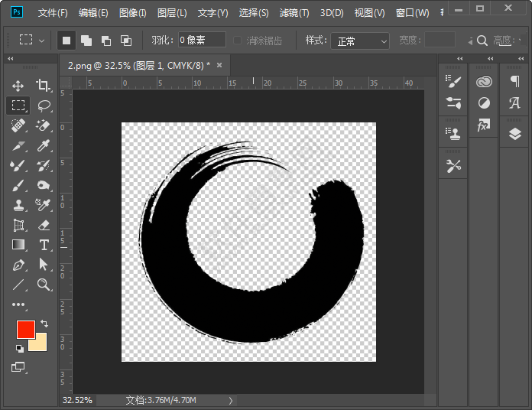Screen dimensions: 532x410
Task: Swap foreground and background colors
Action: [x=44, y=324]
